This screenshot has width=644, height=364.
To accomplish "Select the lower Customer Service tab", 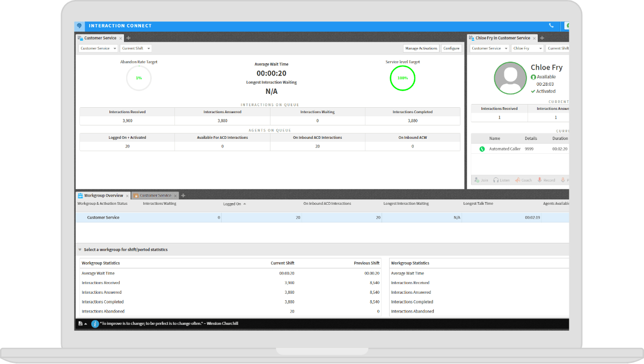I will [155, 196].
